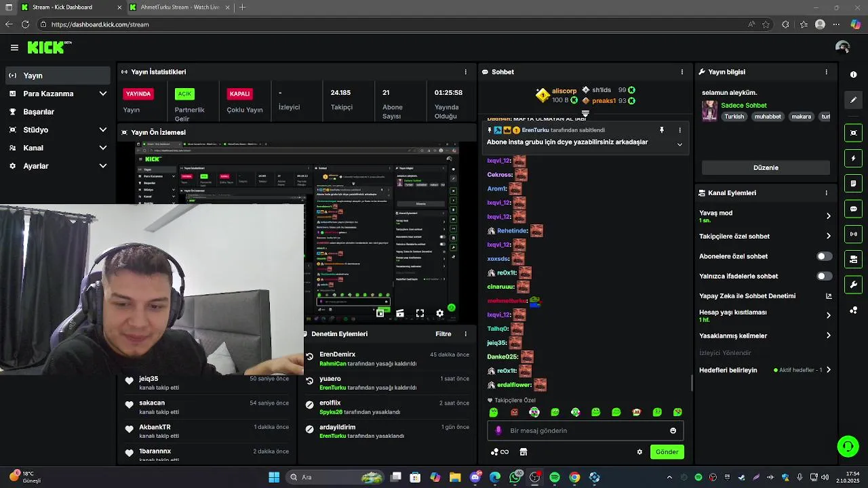The width and height of the screenshot is (868, 488).
Task: Click the three-dots cluster icon at rail bottom
Action: (x=854, y=310)
